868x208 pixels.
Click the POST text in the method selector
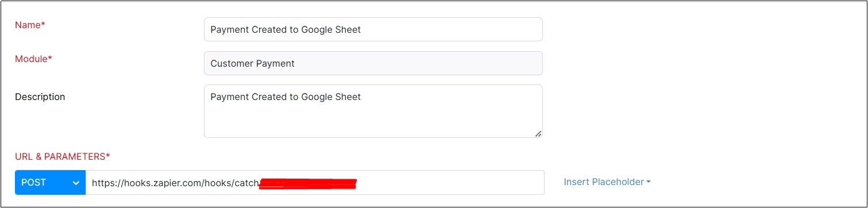click(33, 182)
